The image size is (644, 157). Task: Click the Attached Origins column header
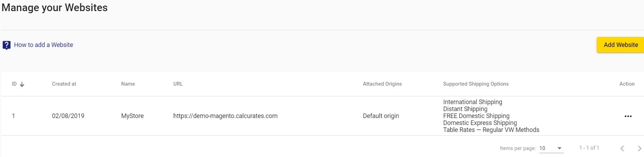pos(382,84)
